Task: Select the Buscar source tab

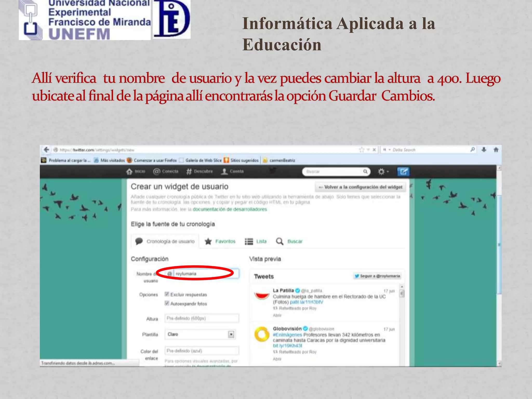Action: pyautogui.click(x=289, y=241)
